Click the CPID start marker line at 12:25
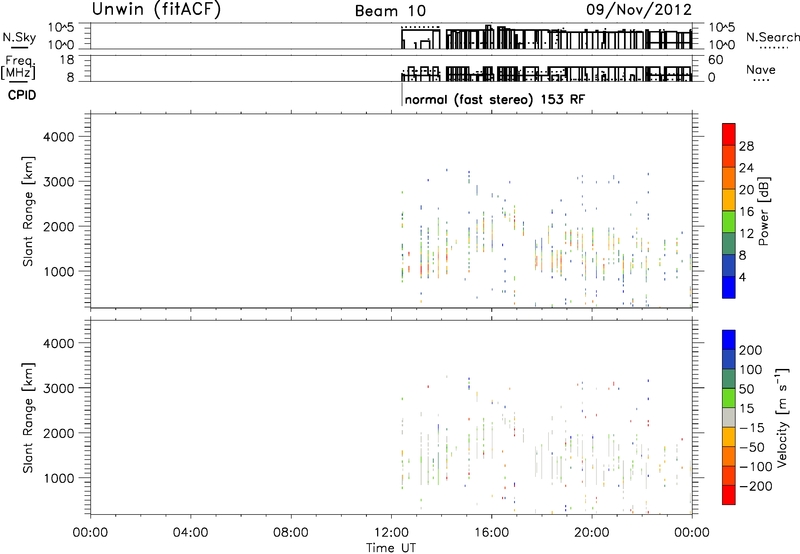Viewport: 800px width, 554px height. point(402,93)
